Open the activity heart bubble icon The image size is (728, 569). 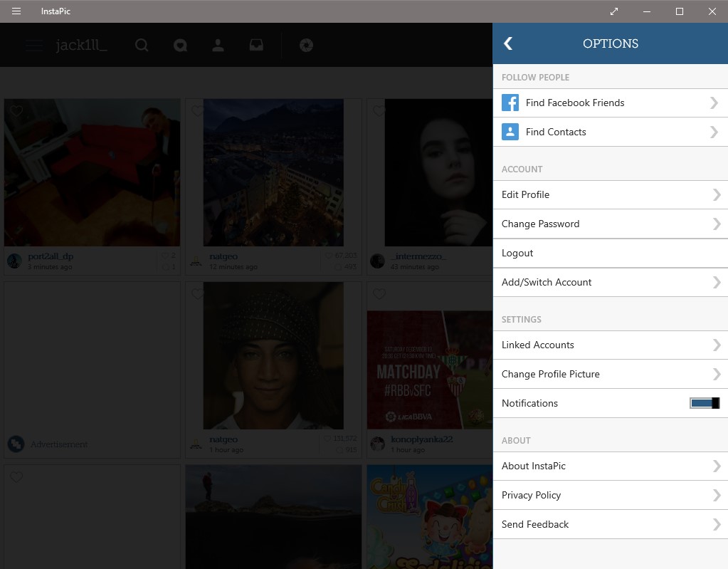[180, 45]
